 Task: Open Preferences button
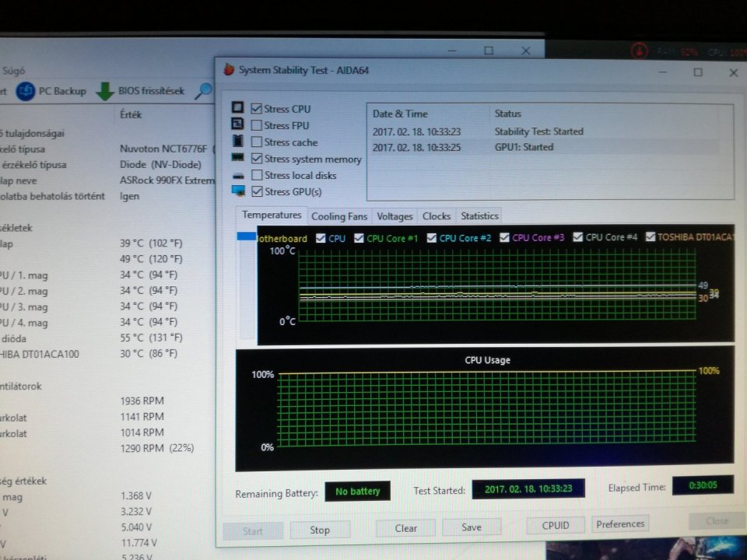(x=620, y=523)
